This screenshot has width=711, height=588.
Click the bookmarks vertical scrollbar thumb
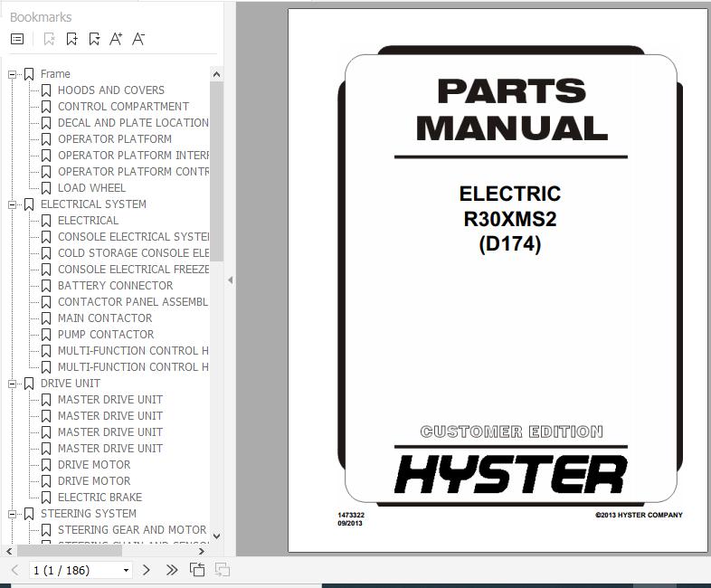click(217, 171)
